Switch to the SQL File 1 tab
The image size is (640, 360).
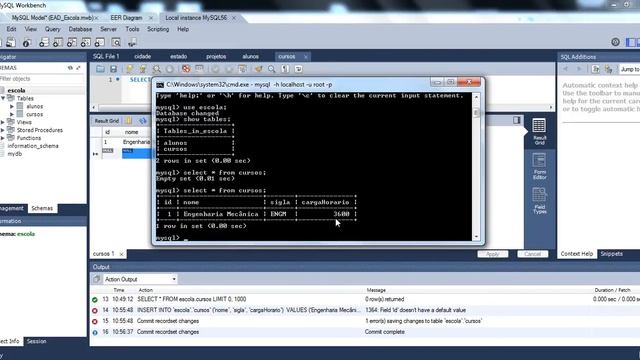pos(106,56)
